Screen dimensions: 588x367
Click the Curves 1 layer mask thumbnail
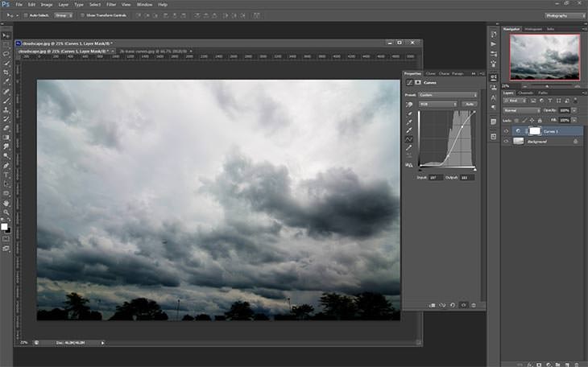535,131
